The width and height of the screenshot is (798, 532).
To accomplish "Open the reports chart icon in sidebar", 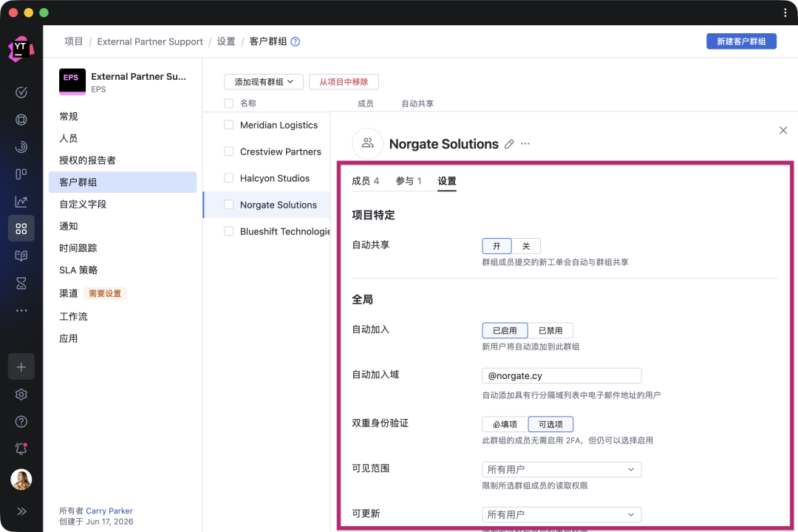I will (x=21, y=202).
